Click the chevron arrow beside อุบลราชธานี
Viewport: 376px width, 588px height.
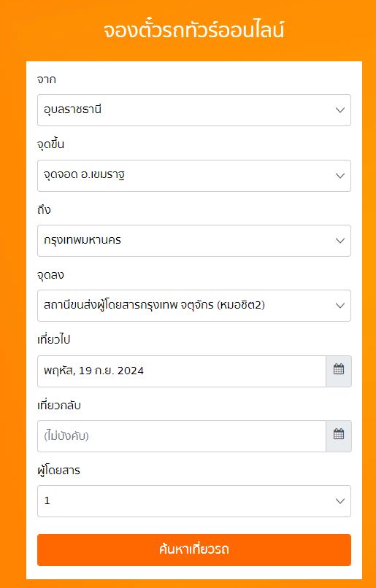[340, 110]
